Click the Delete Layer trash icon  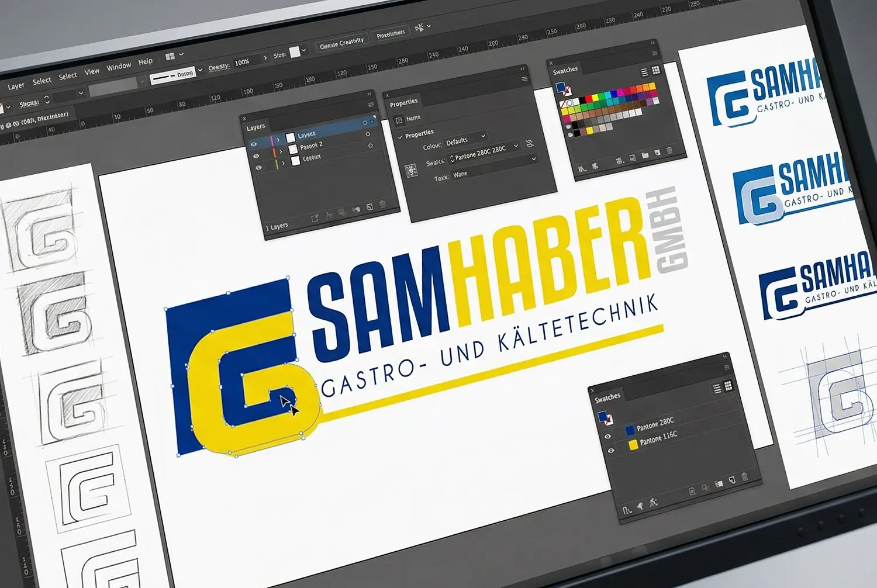coord(382,205)
